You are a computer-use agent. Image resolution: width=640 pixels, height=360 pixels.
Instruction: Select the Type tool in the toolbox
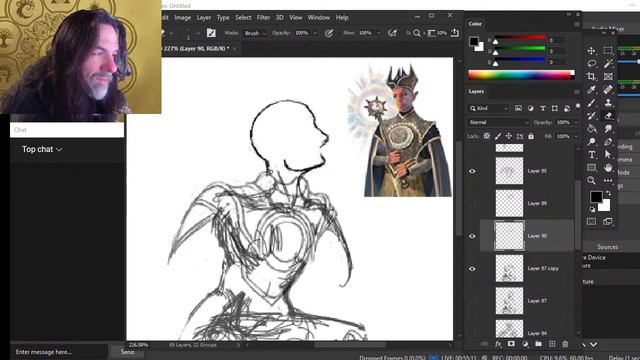[x=591, y=155]
